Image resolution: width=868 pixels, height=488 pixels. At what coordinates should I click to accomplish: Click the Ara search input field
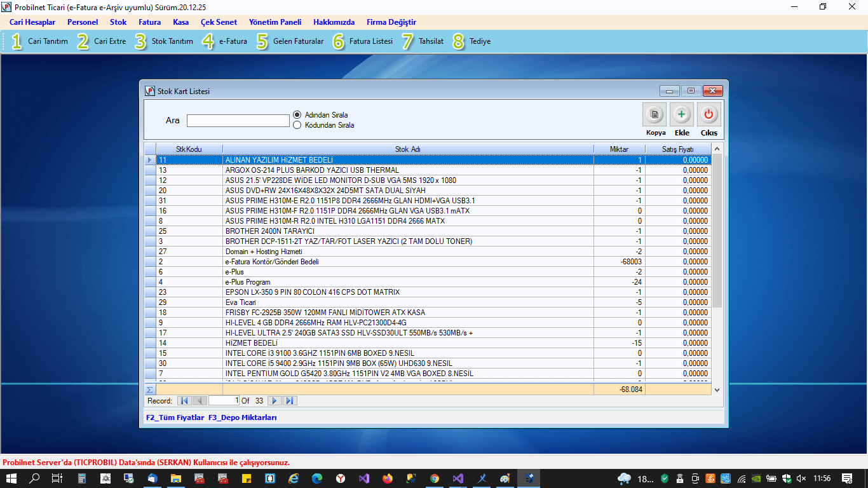pyautogui.click(x=238, y=121)
